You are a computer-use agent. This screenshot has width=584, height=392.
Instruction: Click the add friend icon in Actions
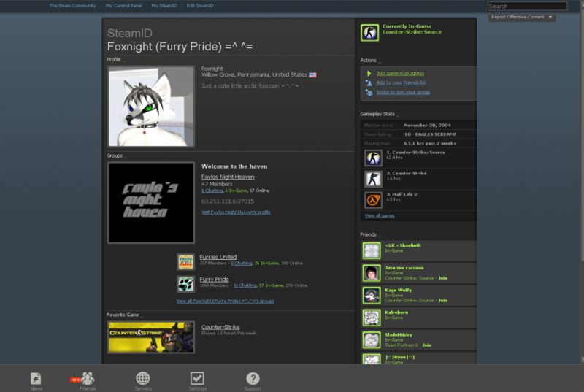coord(369,82)
